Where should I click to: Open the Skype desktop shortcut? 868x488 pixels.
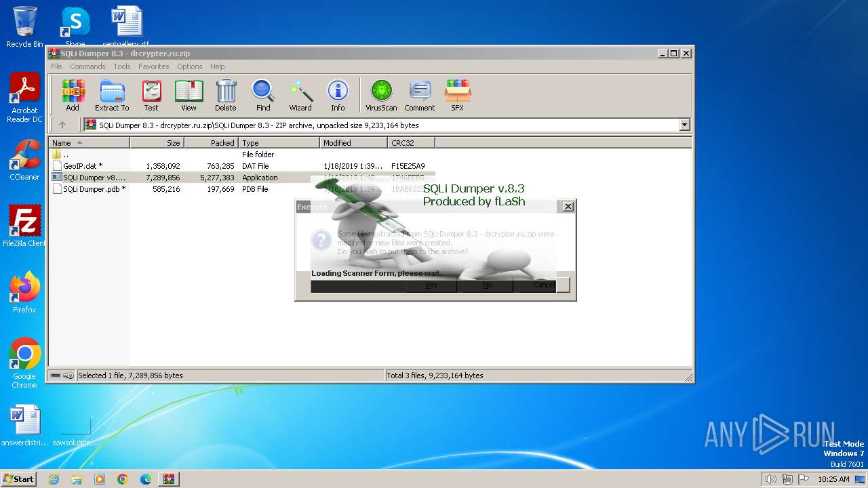75,27
